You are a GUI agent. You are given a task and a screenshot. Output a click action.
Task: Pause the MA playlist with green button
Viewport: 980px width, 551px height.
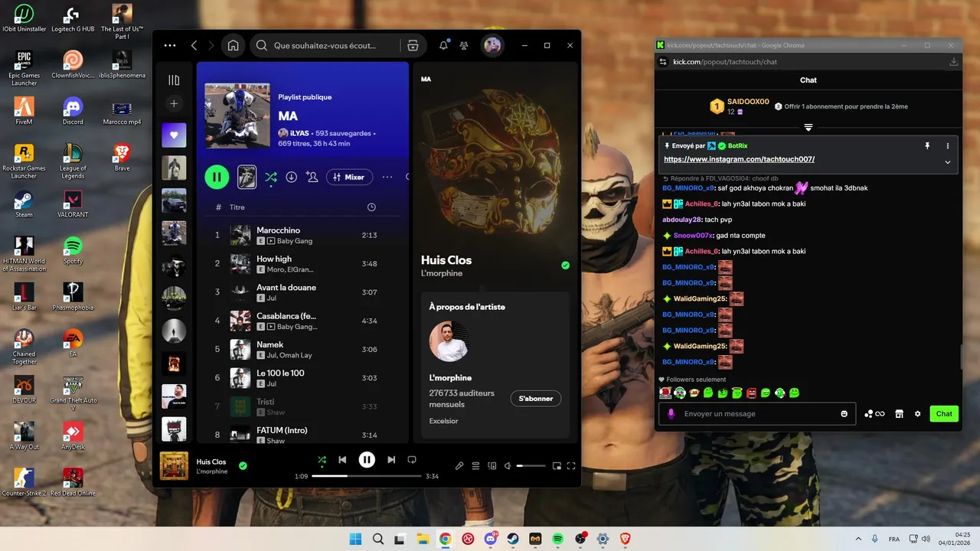tap(217, 177)
